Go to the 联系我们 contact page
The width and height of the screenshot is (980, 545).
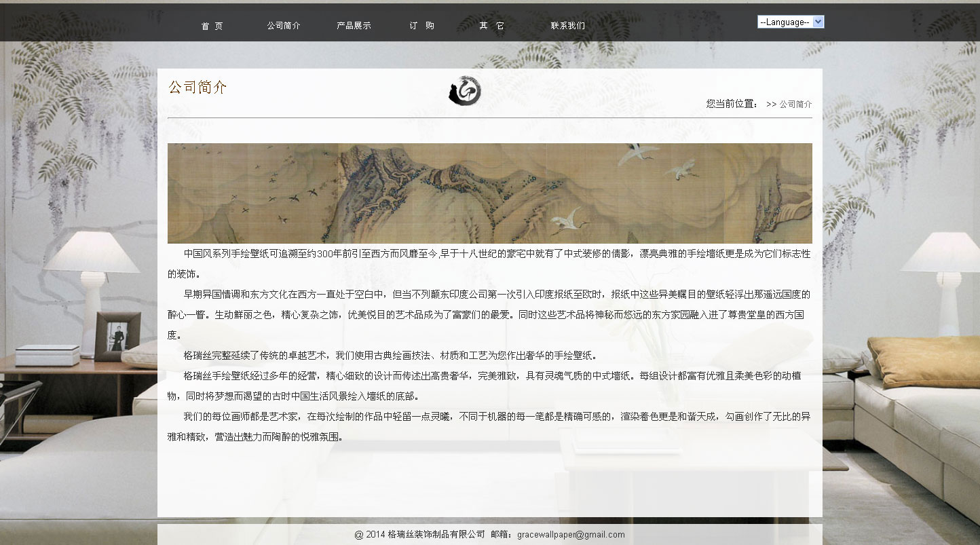point(567,26)
